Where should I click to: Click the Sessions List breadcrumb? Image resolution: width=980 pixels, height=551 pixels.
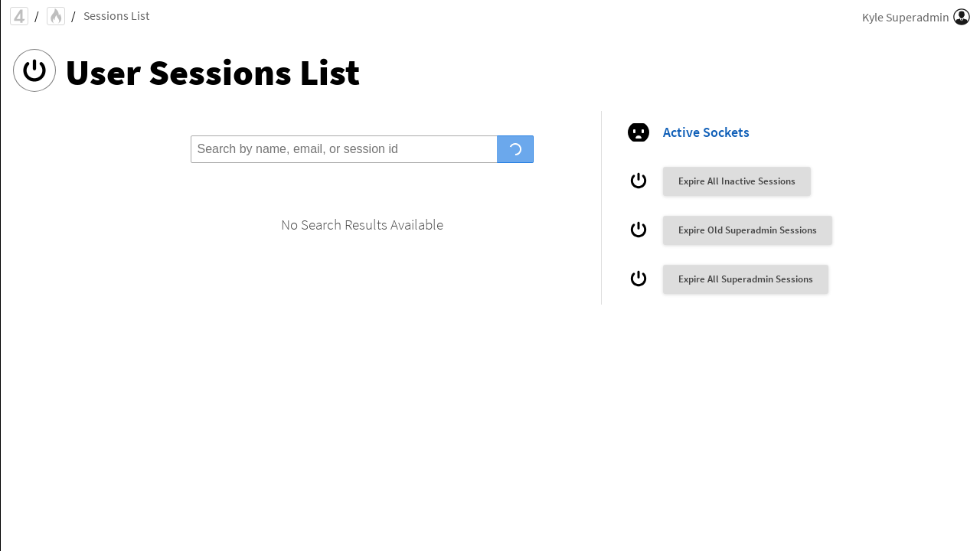point(116,16)
